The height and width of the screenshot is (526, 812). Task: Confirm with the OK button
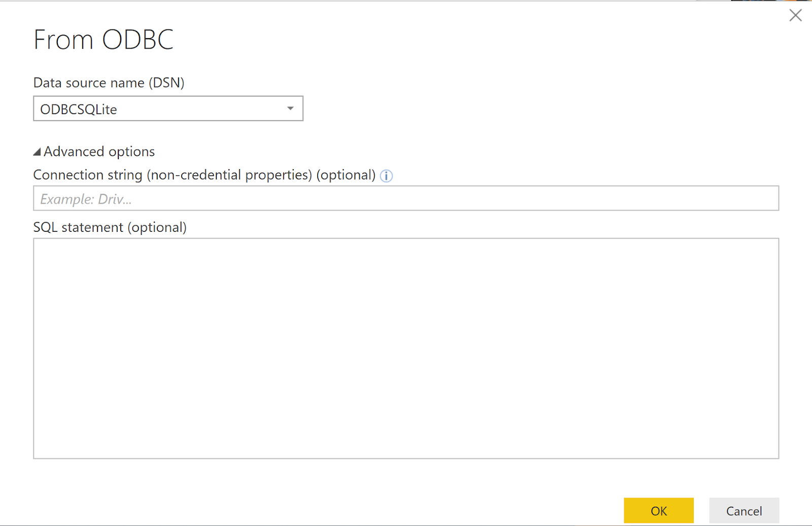(x=658, y=510)
